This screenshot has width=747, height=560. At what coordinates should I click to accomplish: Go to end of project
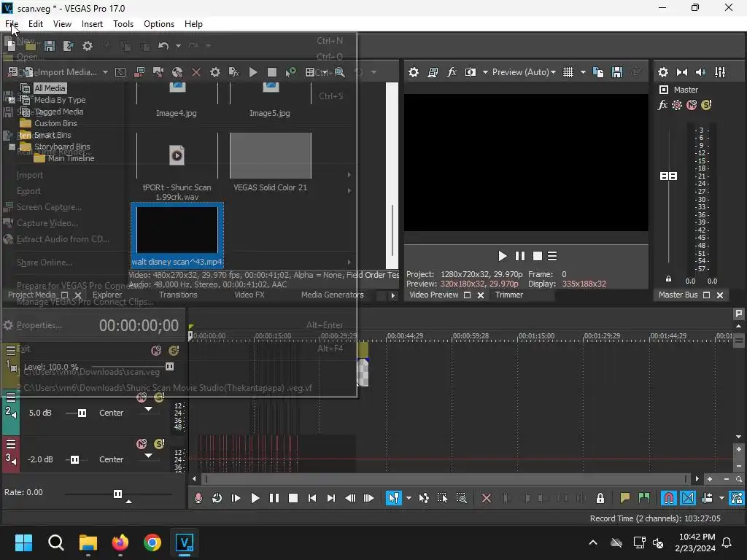click(x=330, y=498)
